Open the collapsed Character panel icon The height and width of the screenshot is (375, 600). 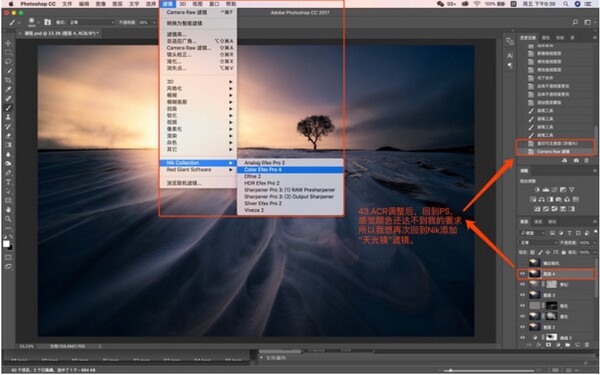[x=510, y=56]
